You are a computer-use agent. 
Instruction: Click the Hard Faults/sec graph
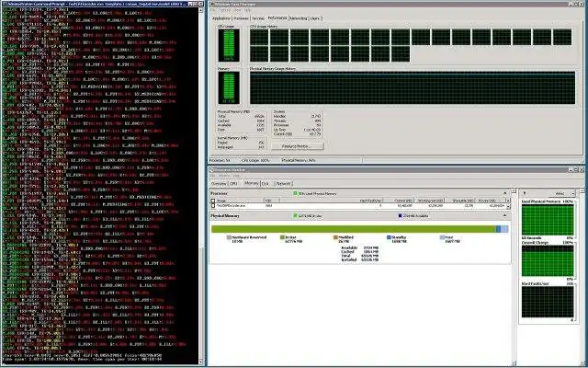[548, 303]
